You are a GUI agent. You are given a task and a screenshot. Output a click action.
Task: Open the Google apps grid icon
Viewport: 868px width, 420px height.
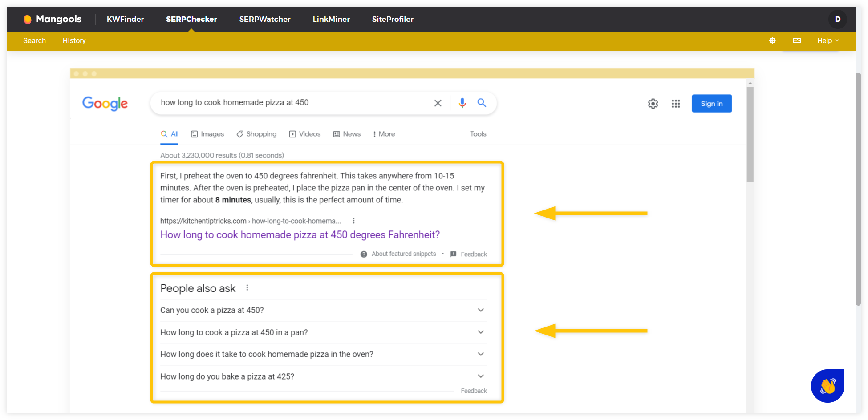[x=676, y=104]
